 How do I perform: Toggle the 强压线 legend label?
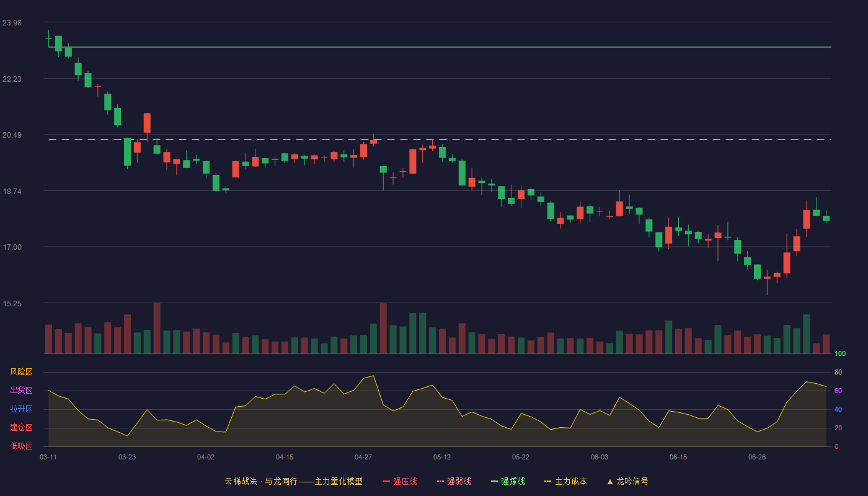pyautogui.click(x=405, y=481)
